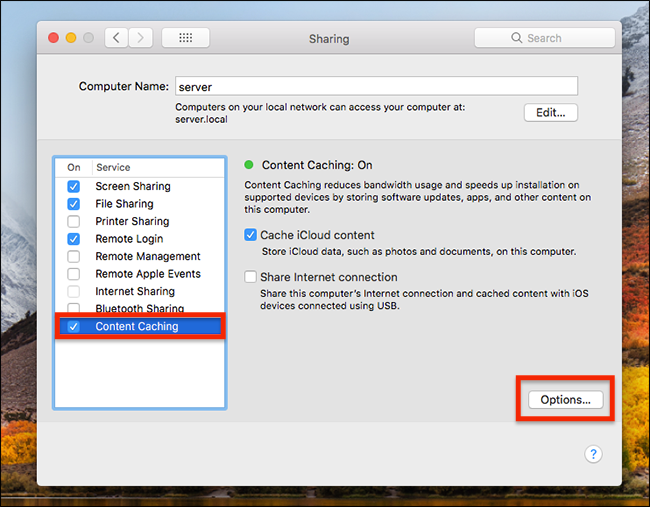Image resolution: width=650 pixels, height=507 pixels.
Task: Select Internet Sharing service row
Action: 140,291
